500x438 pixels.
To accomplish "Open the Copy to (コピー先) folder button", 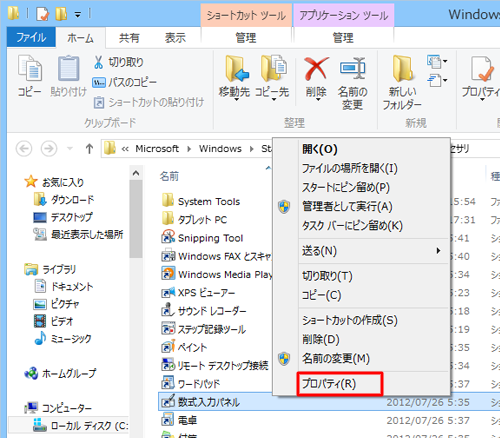I will click(x=272, y=78).
